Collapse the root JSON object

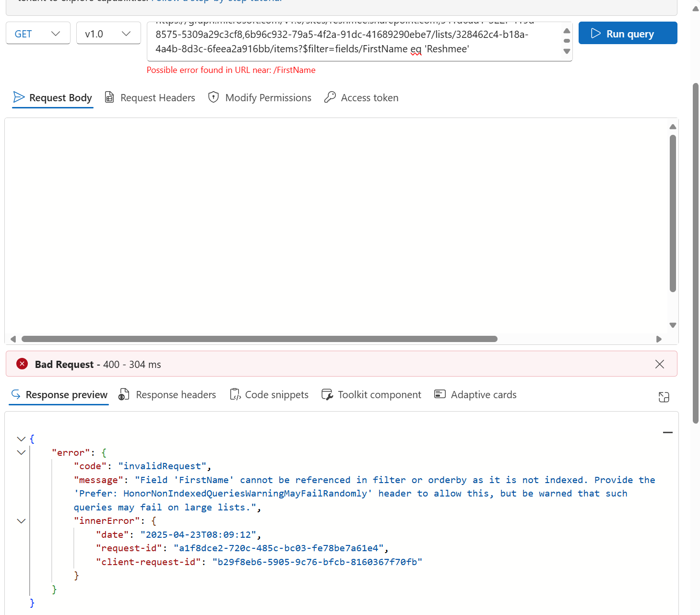coord(21,438)
